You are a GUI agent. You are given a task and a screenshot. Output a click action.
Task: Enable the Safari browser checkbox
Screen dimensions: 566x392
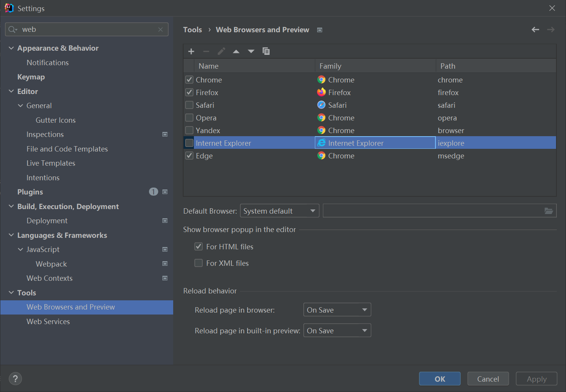tap(189, 105)
